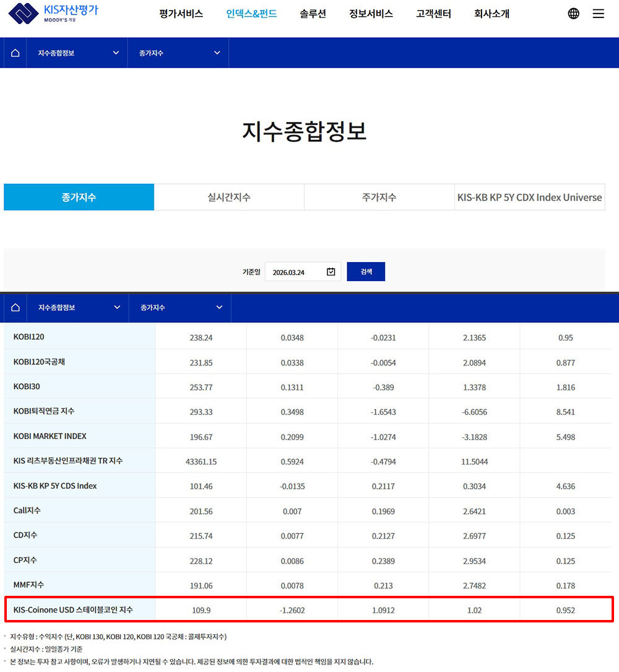619x672 pixels.
Task: Click the KIS-KB KP 5Y CDS Index label
Action: click(x=55, y=486)
